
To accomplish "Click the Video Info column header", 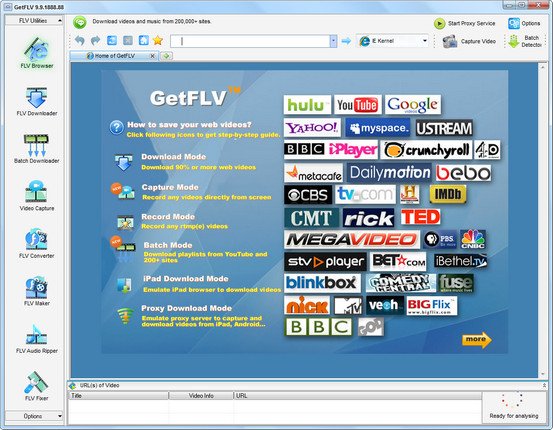I will click(201, 396).
